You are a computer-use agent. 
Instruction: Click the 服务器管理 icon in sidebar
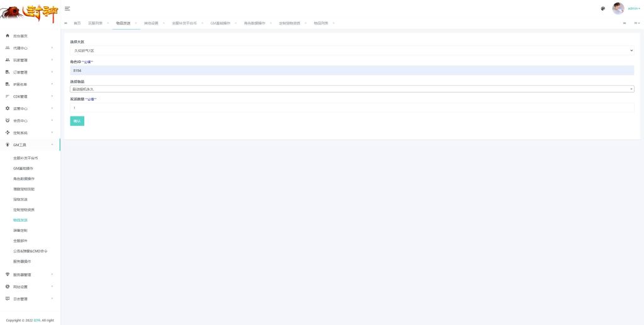(7, 275)
